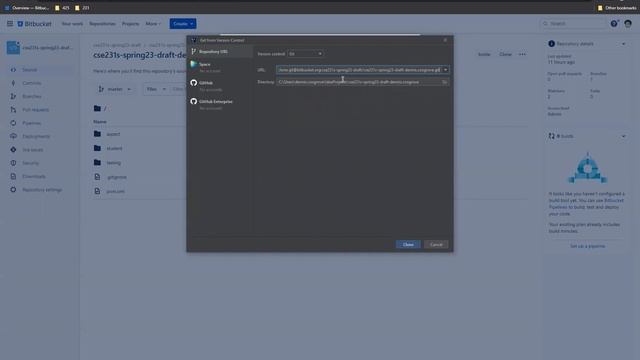The image size is (640, 360).
Task: Close the Get from Version Control dialog
Action: pyautogui.click(x=445, y=40)
